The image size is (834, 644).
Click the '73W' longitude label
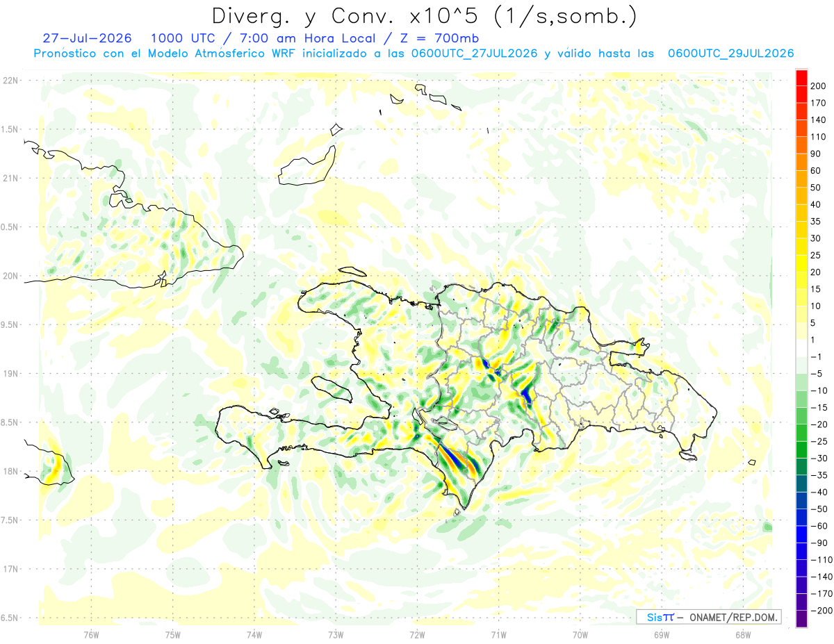336,635
